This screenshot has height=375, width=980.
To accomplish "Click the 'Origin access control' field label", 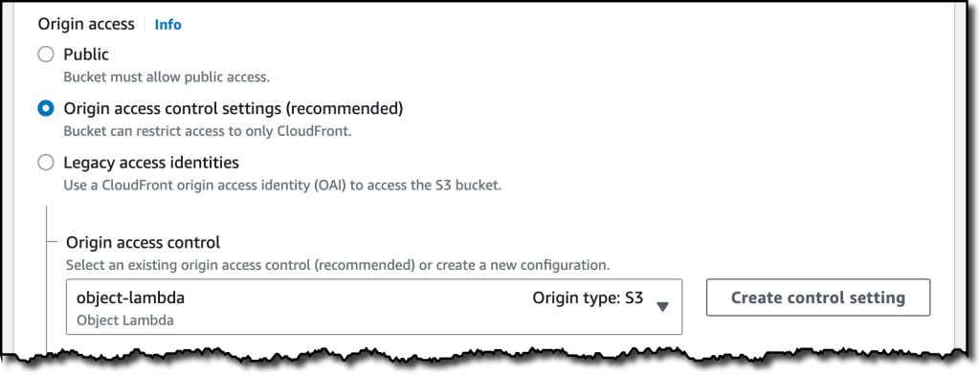I will pyautogui.click(x=144, y=242).
